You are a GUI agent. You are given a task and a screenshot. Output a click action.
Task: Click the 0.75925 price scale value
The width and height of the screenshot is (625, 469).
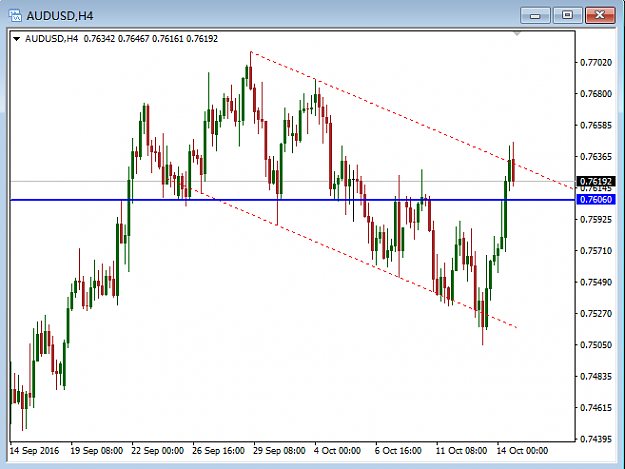[x=596, y=220]
